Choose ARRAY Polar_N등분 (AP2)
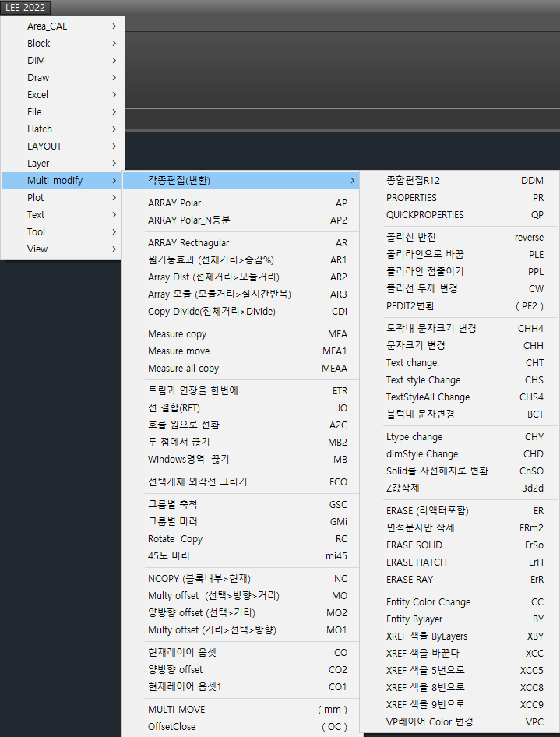The image size is (560, 737). click(241, 220)
